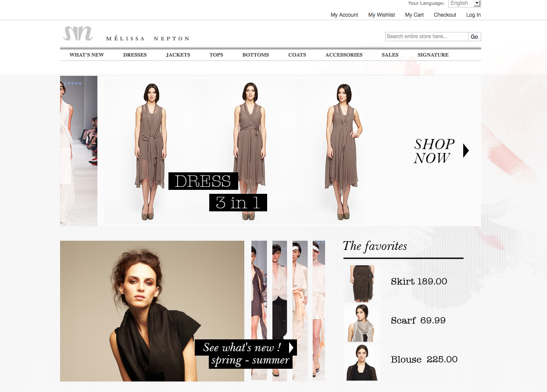547x392 pixels.
Task: Open the Signature collection menu
Action: click(433, 55)
